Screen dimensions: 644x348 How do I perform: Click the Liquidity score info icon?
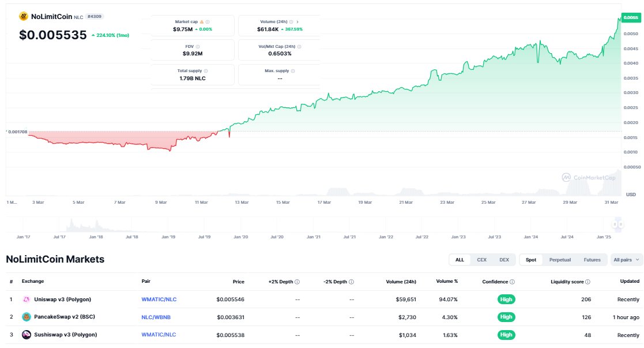(587, 282)
